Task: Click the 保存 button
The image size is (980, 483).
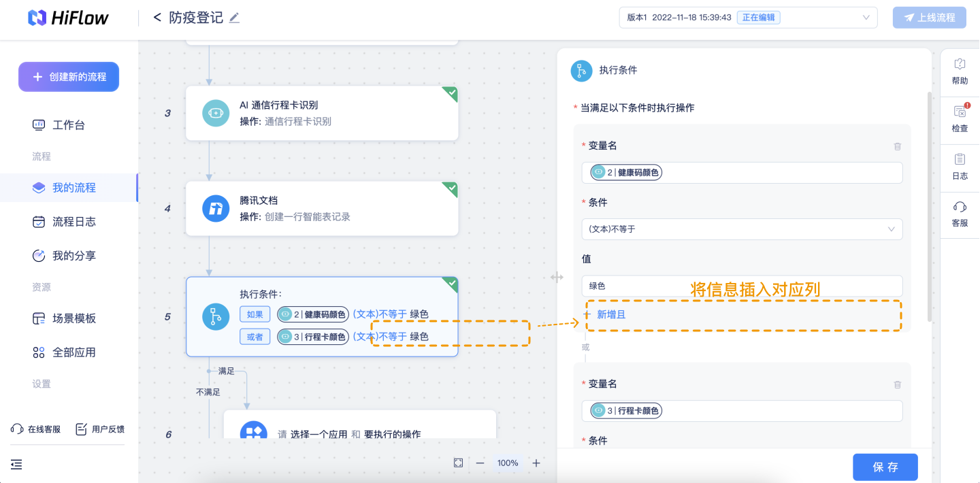Action: click(x=885, y=467)
